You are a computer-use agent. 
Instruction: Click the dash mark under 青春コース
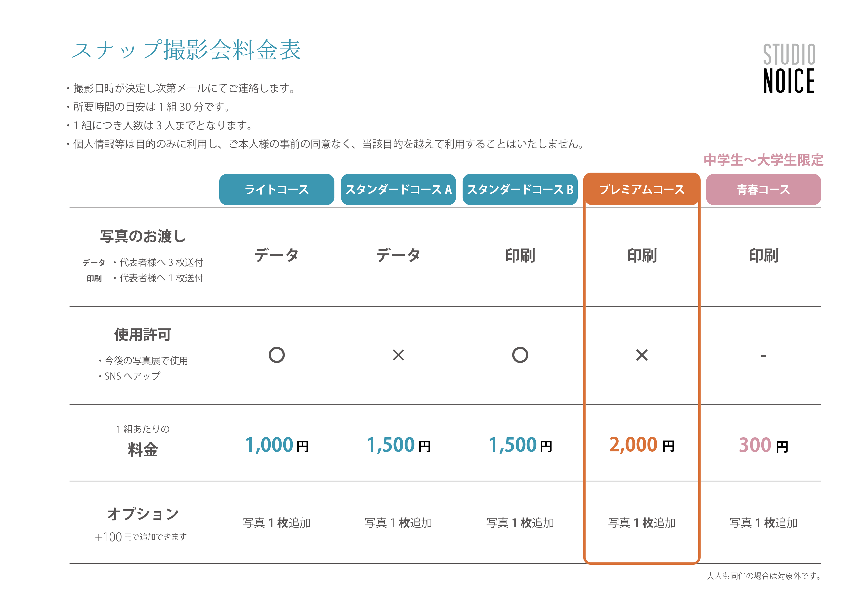[x=763, y=356]
